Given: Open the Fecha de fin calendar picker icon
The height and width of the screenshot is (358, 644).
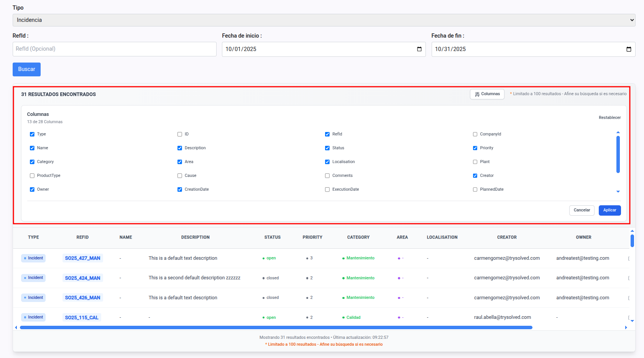Looking at the screenshot, I should click(629, 49).
